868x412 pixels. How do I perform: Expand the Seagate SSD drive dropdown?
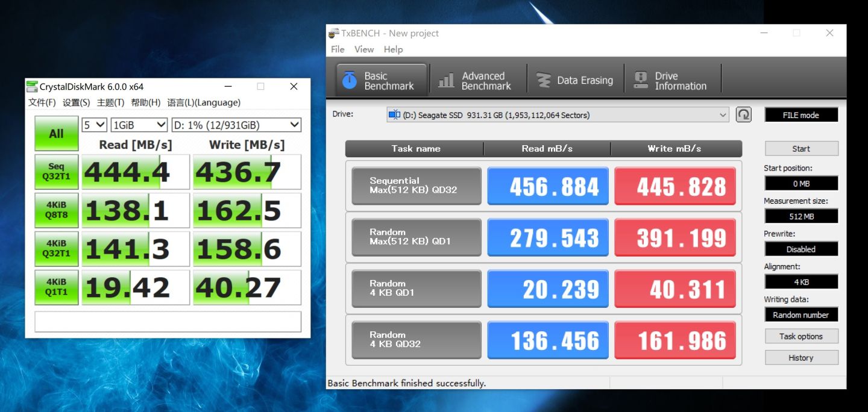pyautogui.click(x=723, y=115)
